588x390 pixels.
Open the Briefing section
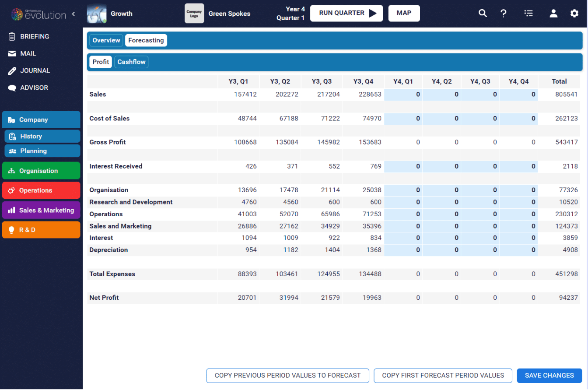(35, 37)
